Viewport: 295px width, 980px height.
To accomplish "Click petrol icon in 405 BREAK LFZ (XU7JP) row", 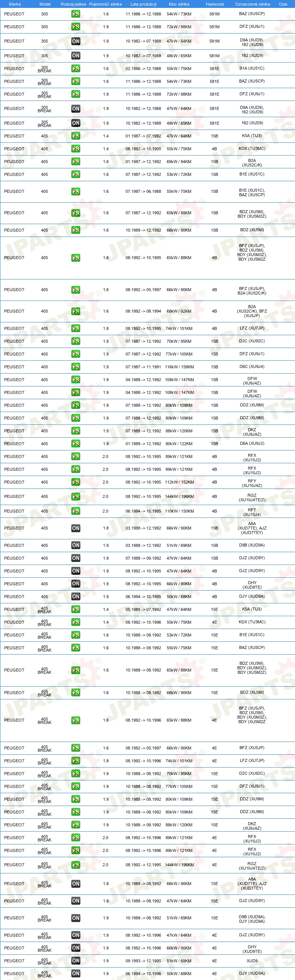I will click(75, 761).
